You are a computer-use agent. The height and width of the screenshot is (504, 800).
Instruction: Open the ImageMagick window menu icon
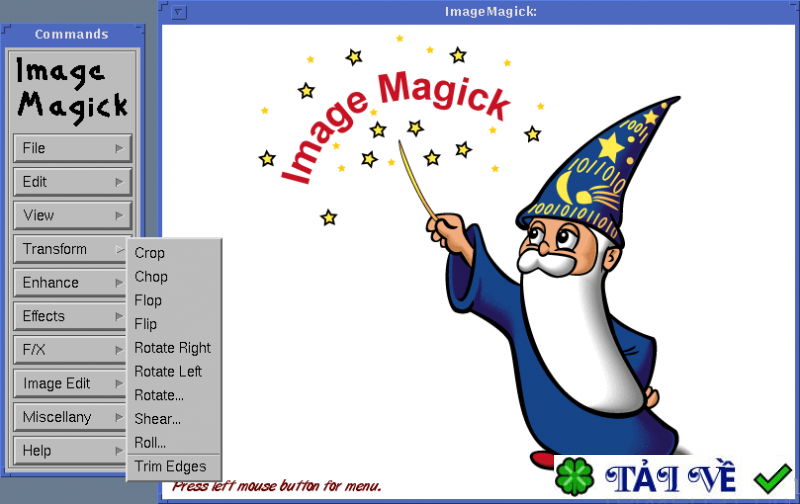pyautogui.click(x=179, y=12)
